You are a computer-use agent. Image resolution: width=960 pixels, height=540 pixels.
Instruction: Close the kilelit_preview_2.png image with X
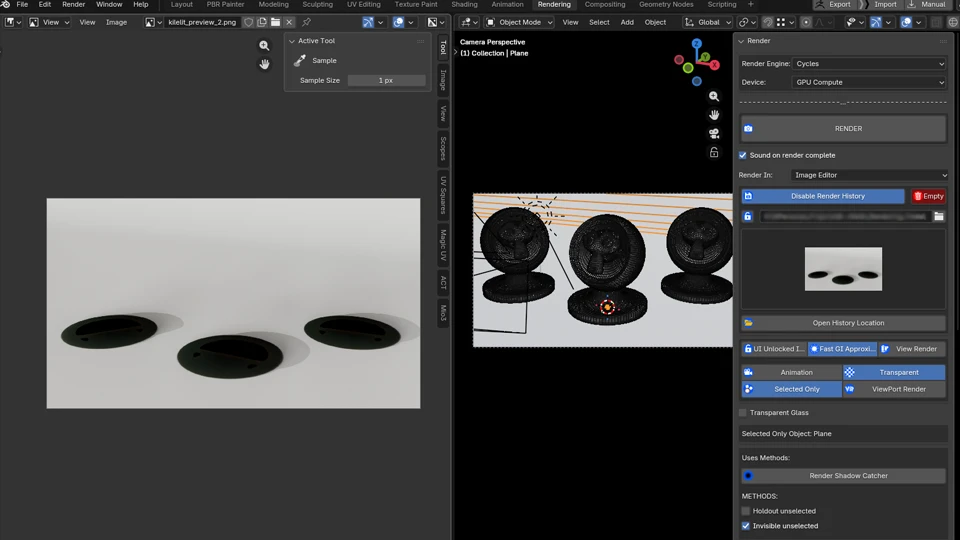[x=290, y=22]
